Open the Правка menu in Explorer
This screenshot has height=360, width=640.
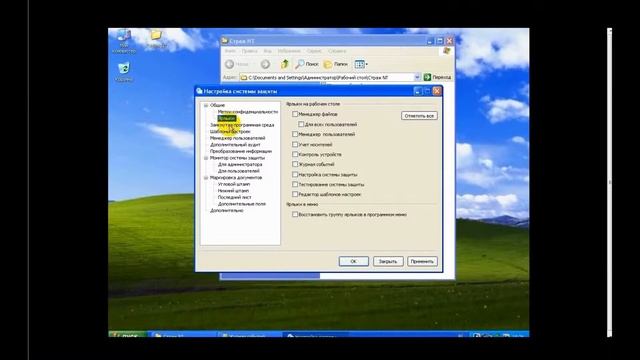(249, 51)
